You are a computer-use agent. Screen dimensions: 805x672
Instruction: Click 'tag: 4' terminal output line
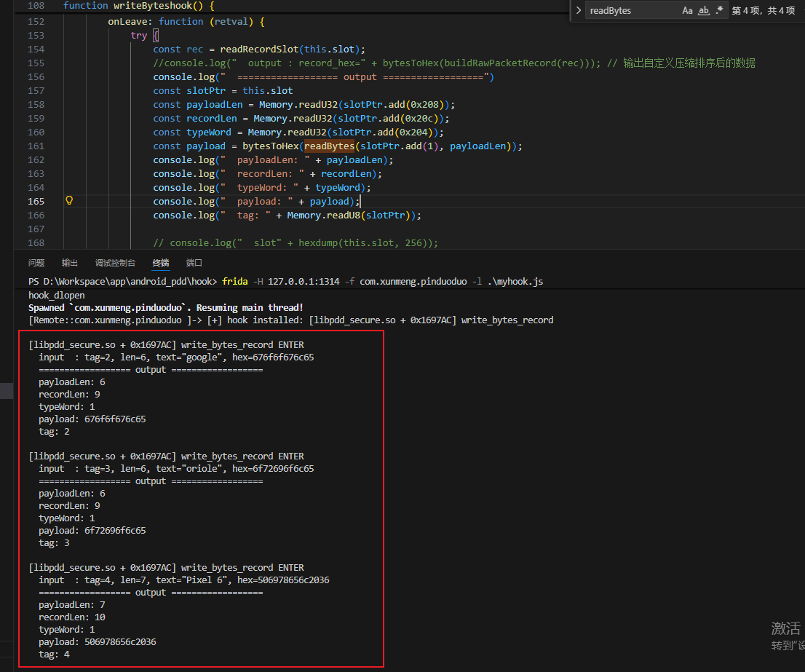(54, 655)
